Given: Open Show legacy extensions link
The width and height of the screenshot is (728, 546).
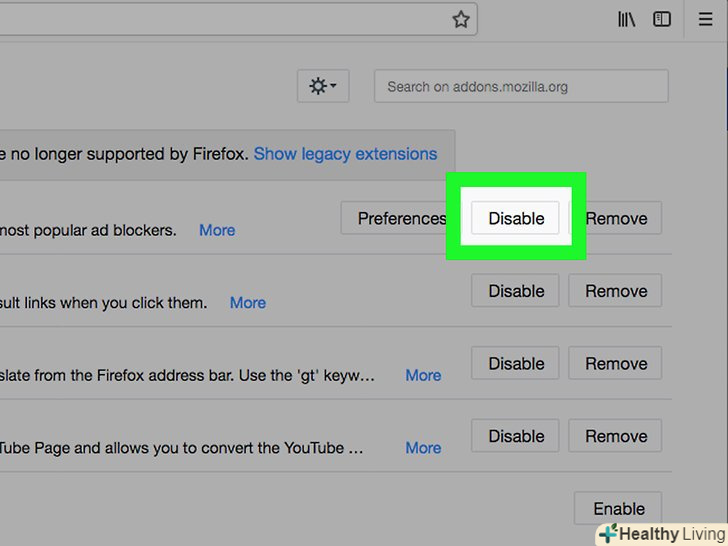Looking at the screenshot, I should [x=345, y=154].
